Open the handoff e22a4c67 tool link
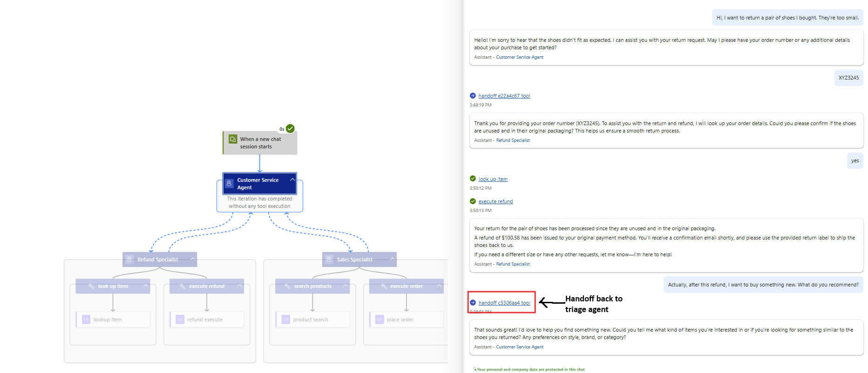The height and width of the screenshot is (373, 868). (504, 96)
